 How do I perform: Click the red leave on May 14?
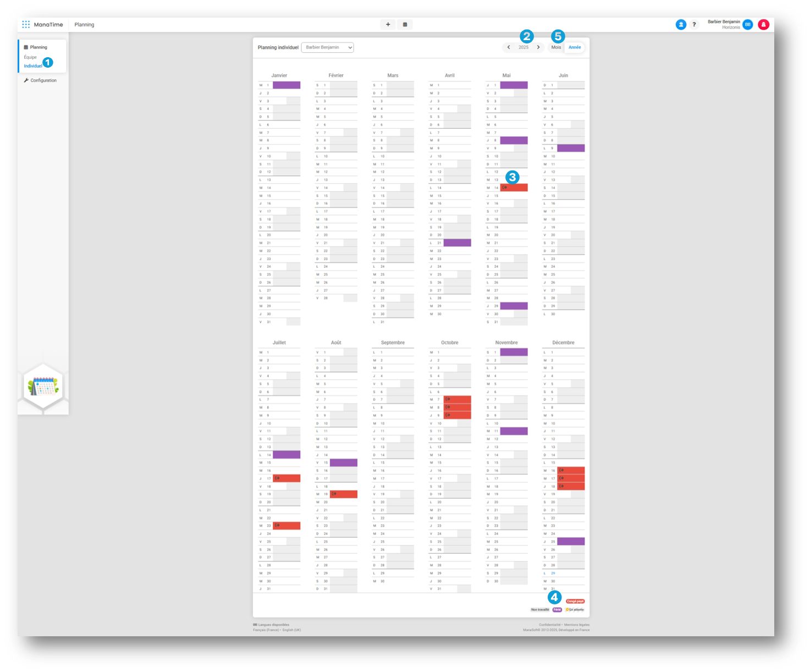514,188
